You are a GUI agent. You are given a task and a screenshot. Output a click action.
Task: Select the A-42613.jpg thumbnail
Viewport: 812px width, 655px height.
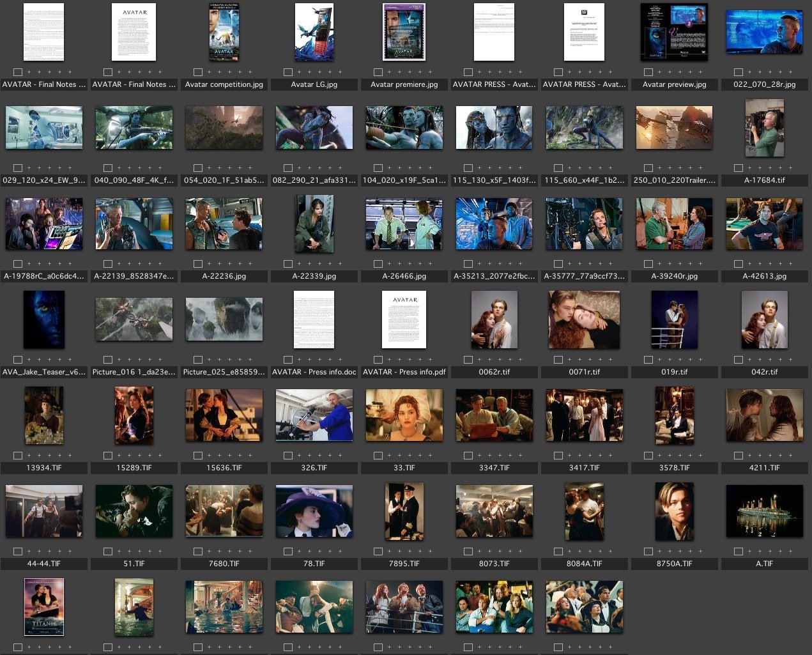(764, 224)
